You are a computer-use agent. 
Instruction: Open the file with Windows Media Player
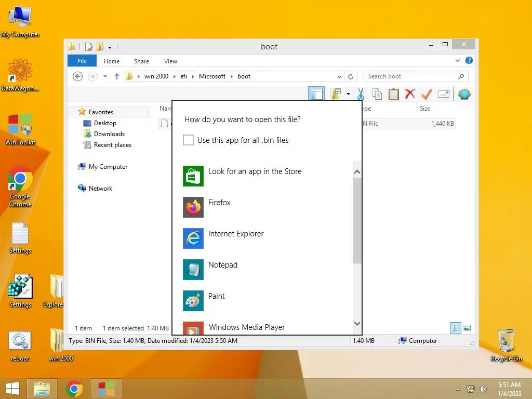(x=268, y=328)
